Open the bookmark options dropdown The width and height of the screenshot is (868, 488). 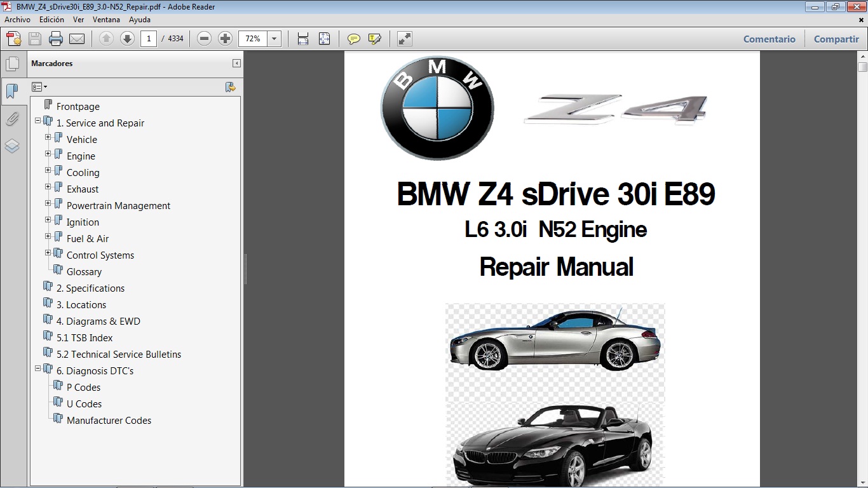41,86
